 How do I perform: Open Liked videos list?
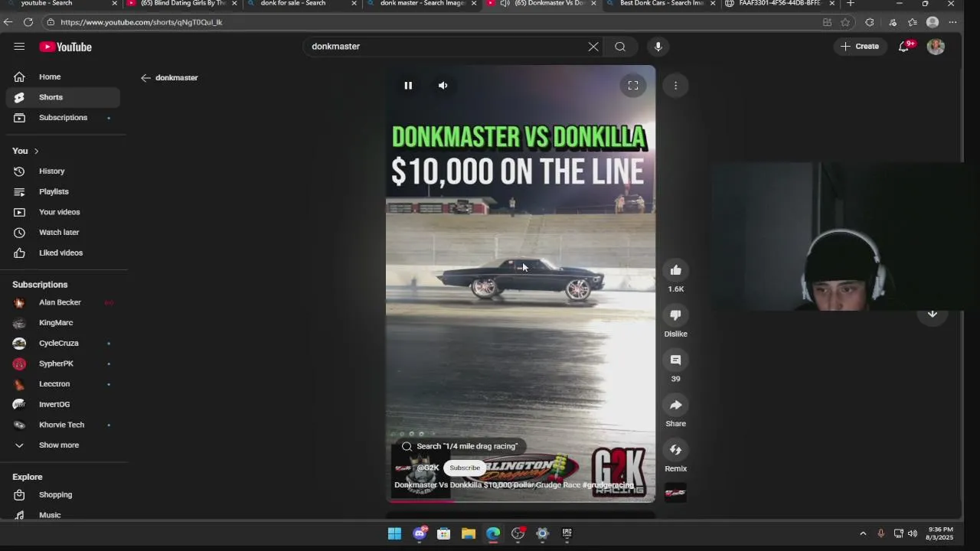pyautogui.click(x=63, y=253)
